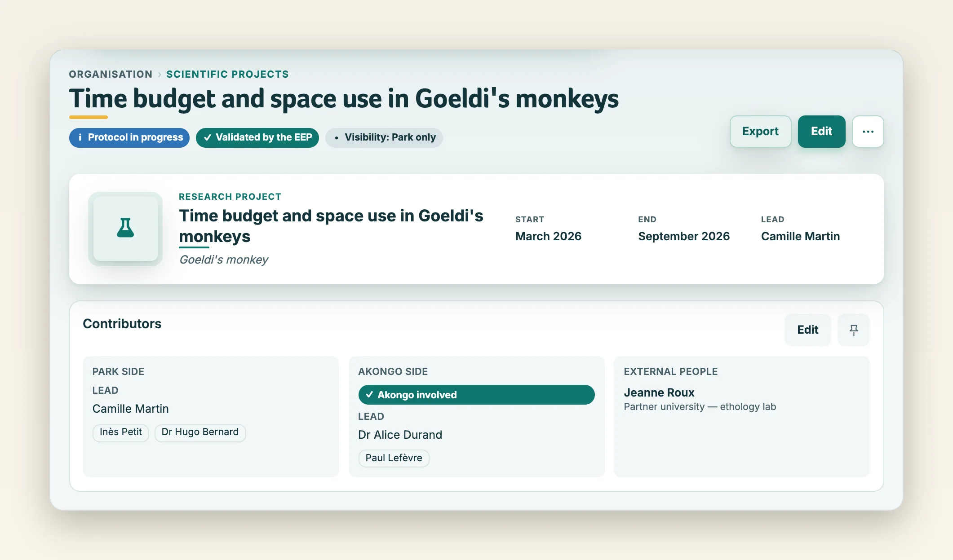Click the Akongo involved status pill
Viewport: 953px width, 560px height.
point(476,395)
